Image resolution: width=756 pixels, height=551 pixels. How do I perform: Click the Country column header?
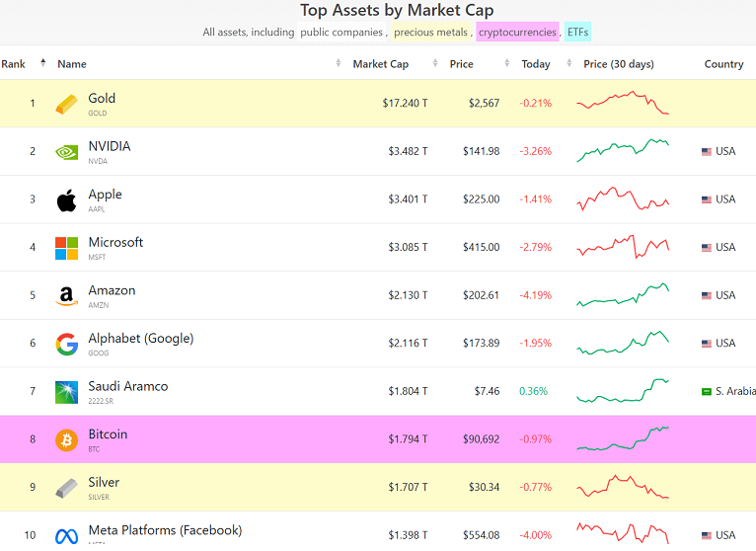[x=723, y=63]
